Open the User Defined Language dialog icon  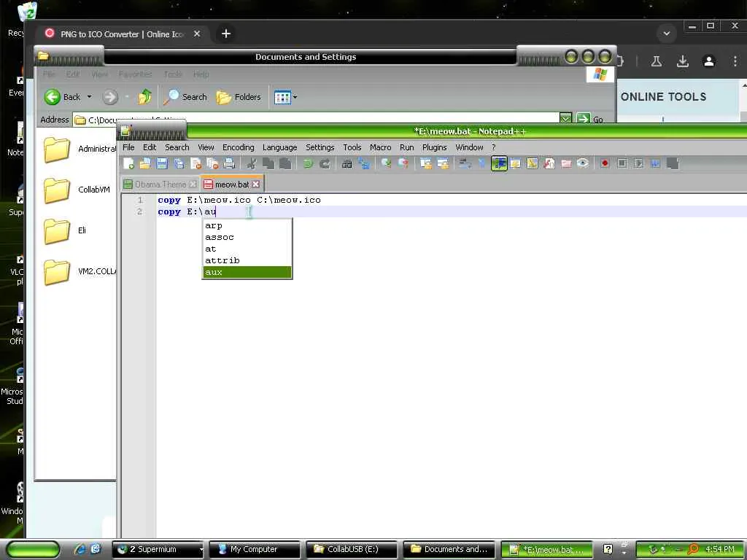[x=516, y=164]
